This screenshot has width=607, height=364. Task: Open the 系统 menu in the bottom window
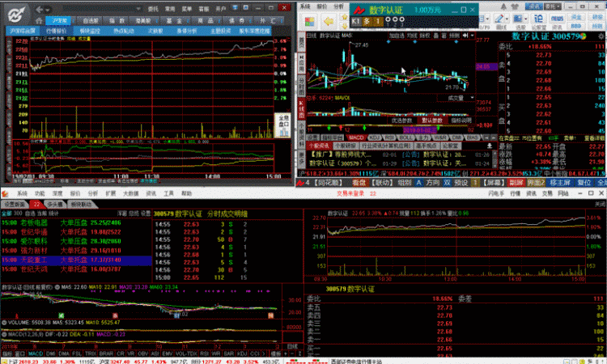[23, 193]
